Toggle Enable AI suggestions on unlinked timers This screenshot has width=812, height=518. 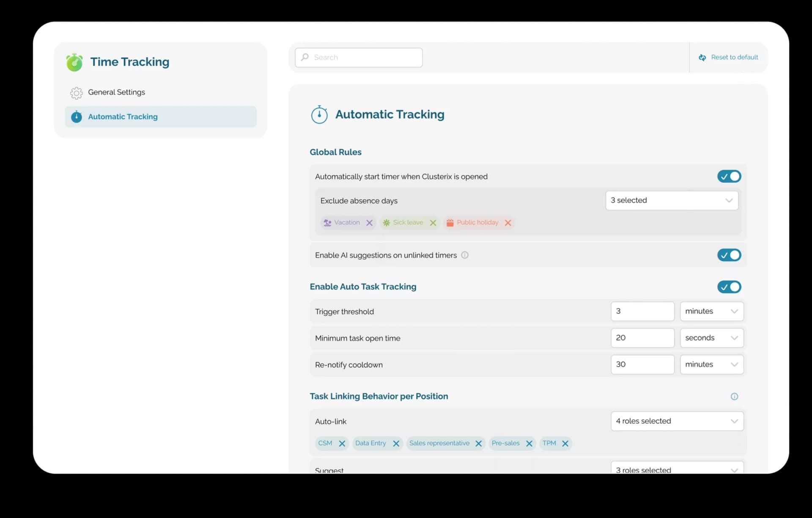(x=729, y=255)
